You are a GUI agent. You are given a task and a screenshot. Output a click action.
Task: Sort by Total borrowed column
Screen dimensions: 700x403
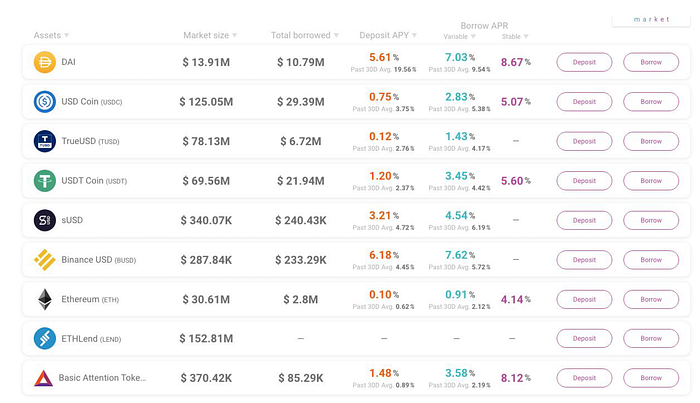point(304,35)
